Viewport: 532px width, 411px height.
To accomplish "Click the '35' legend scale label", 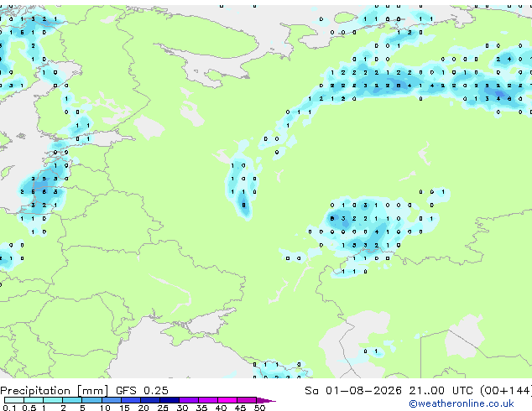I will click(201, 408).
